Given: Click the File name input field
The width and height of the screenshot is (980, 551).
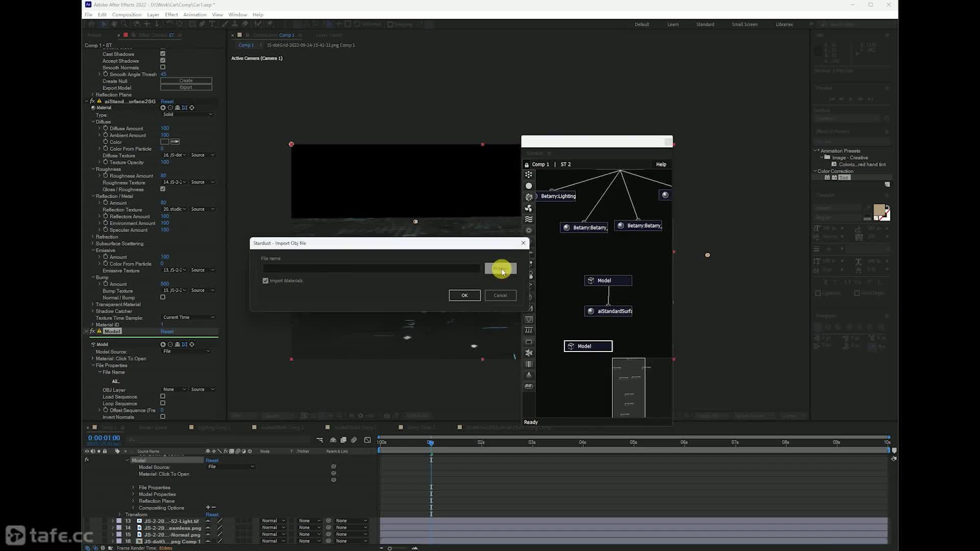Looking at the screenshot, I should click(x=371, y=268).
